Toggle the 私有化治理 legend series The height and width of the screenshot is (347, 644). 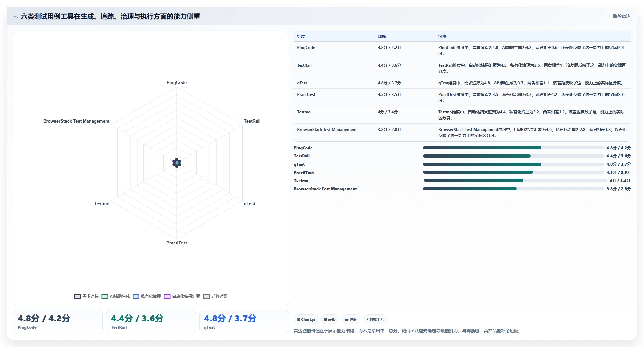147,296
